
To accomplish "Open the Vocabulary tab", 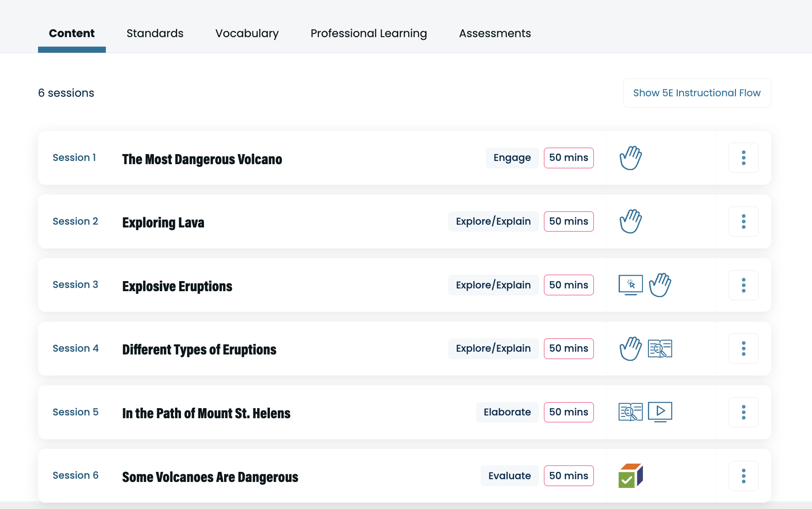I will coord(247,33).
